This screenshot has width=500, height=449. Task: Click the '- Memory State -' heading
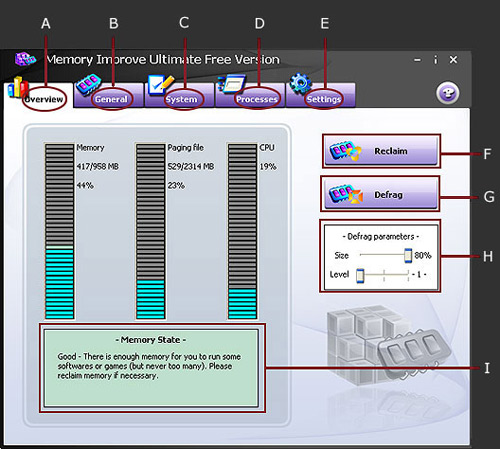pyautogui.click(x=151, y=340)
